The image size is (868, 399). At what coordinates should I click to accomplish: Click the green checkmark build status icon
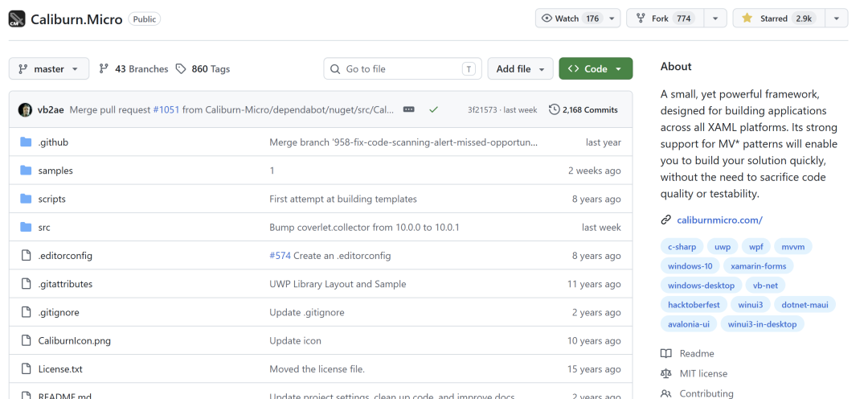(433, 109)
